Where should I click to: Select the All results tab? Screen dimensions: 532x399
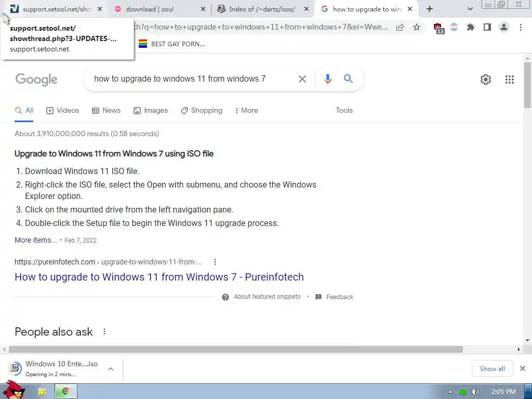[x=24, y=111]
